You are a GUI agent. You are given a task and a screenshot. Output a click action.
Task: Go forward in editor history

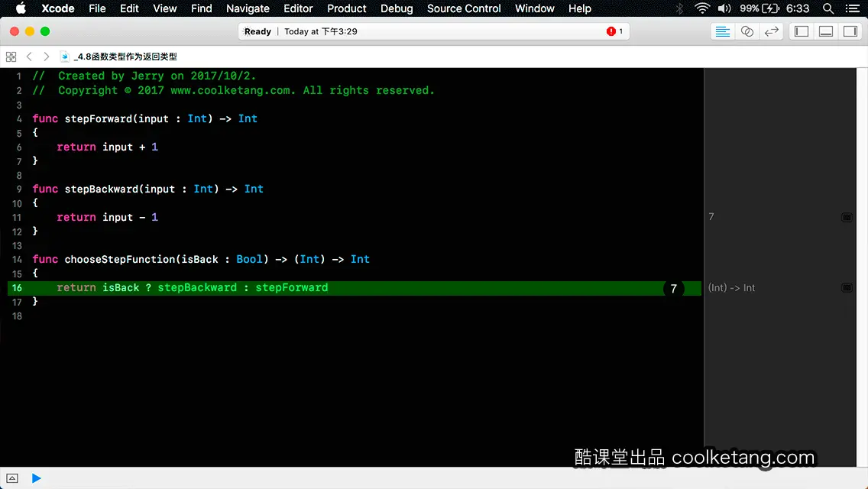point(47,57)
